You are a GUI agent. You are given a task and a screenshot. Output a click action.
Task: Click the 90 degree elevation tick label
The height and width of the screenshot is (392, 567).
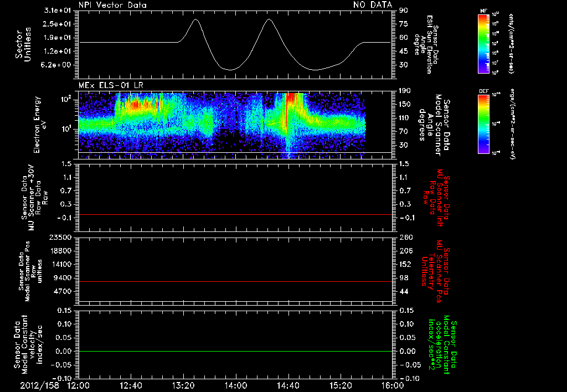point(404,11)
